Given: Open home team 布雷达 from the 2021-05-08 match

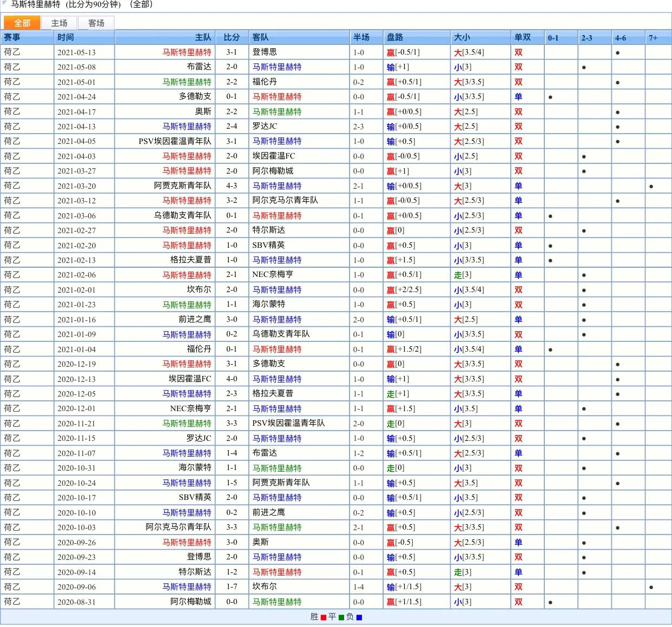Looking at the screenshot, I should (199, 67).
